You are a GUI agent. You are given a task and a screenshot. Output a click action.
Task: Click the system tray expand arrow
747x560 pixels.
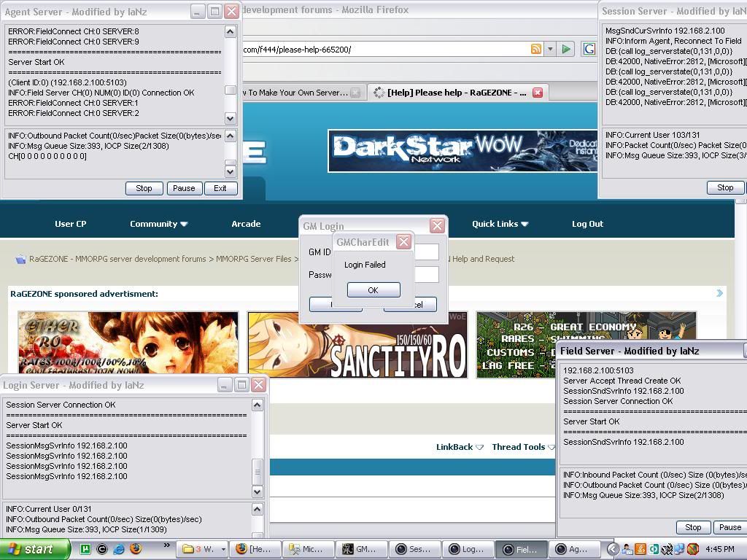(x=613, y=549)
